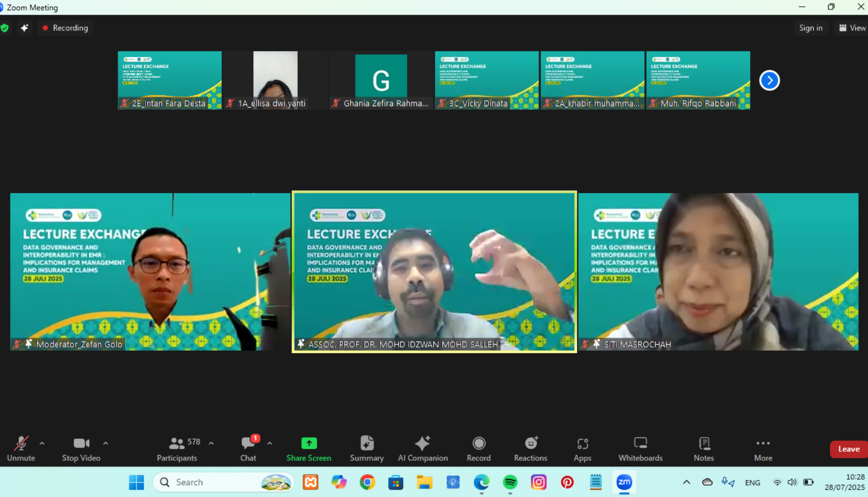Viewport: 868px width, 497px height.
Task: Select SITI MASROCHAH video tile
Action: pos(718,272)
